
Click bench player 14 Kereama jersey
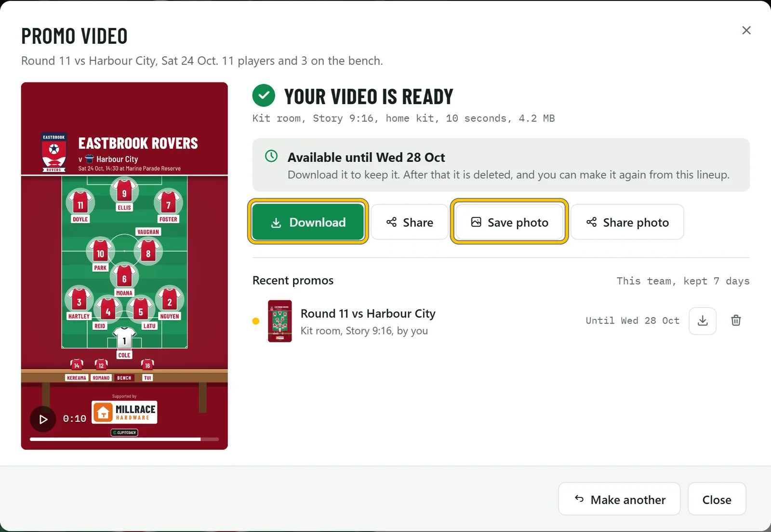[77, 364]
